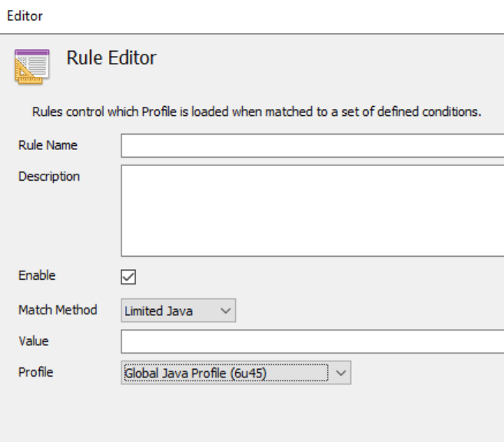Image resolution: width=504 pixels, height=442 pixels.
Task: Click the Profile label
Action: tap(36, 372)
